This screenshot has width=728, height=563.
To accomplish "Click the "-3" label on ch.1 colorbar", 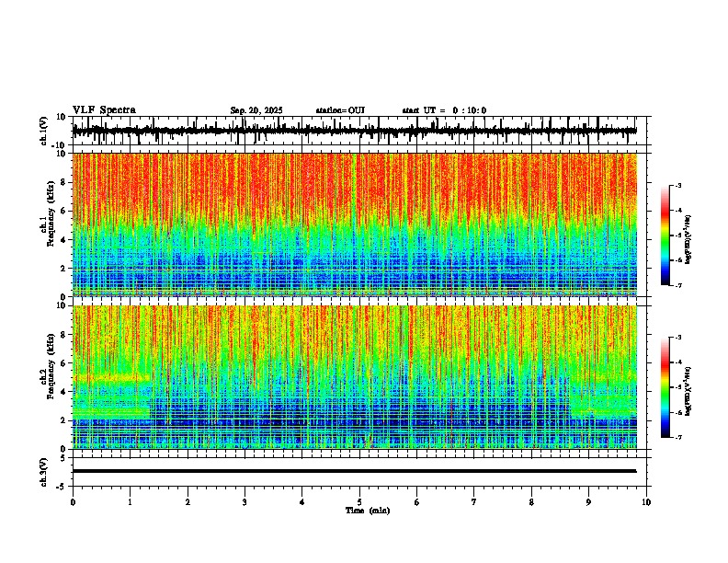I will (x=677, y=186).
